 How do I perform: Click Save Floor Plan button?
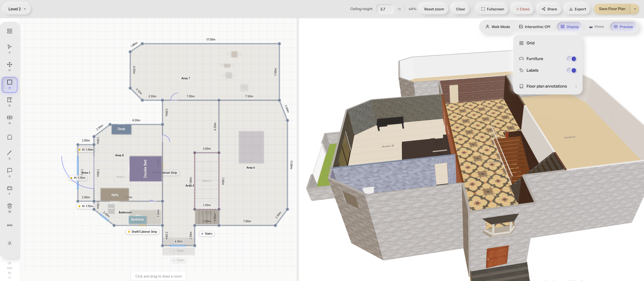(612, 9)
